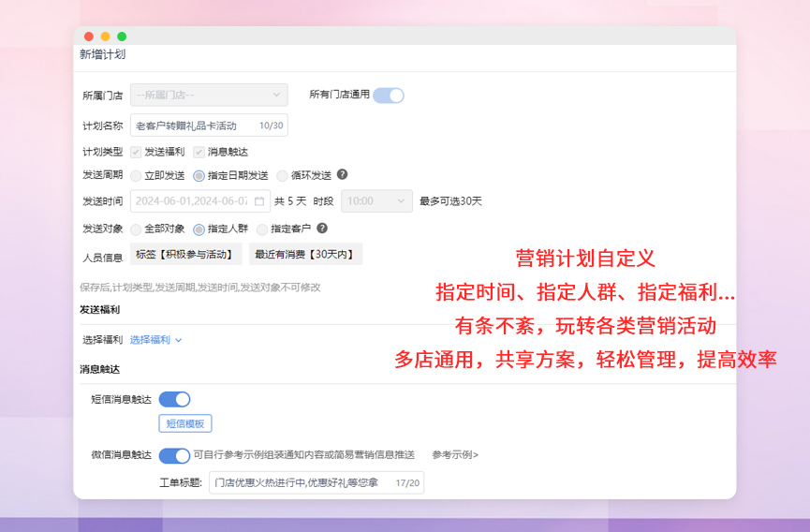
Task: Select the 立即发送 radio option
Action: point(136,175)
